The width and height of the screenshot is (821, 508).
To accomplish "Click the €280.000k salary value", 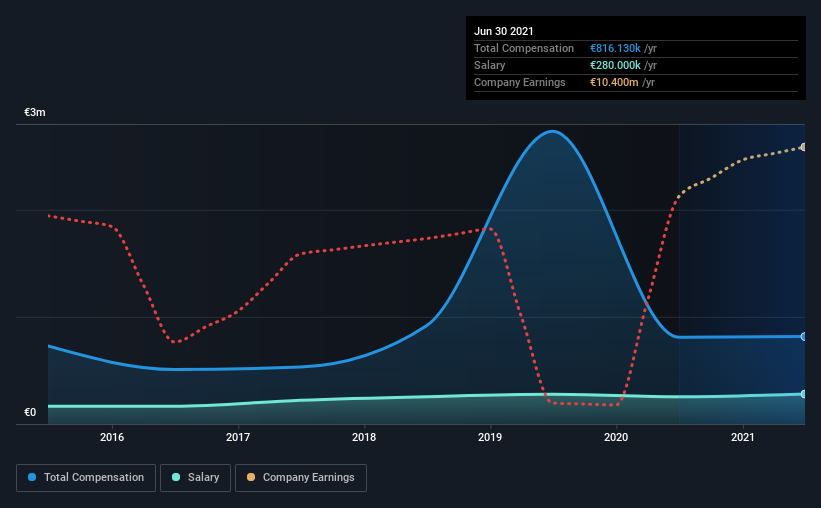I will 615,65.
